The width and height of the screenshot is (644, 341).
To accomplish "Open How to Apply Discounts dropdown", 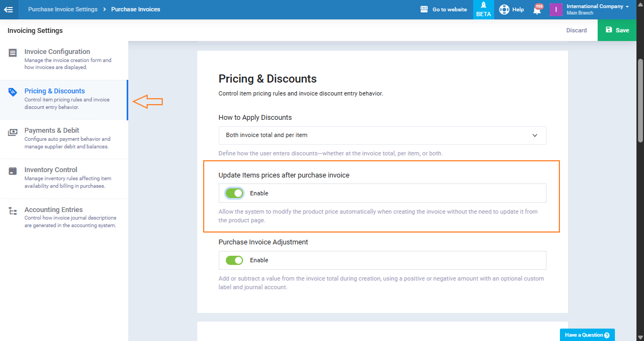I will [382, 135].
